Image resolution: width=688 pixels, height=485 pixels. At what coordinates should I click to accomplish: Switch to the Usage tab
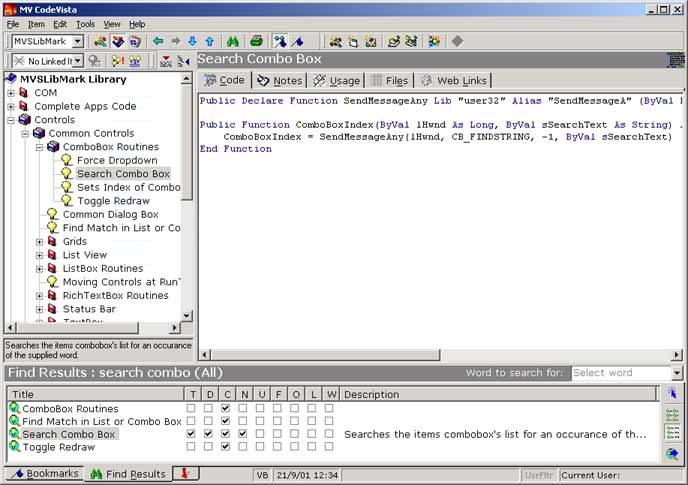tap(336, 80)
